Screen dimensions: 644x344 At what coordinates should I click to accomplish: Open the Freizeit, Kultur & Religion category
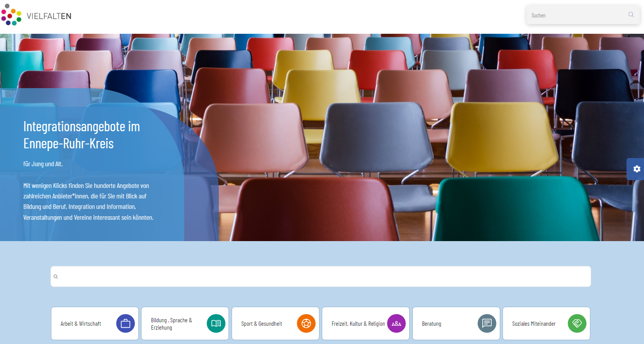[x=366, y=323]
